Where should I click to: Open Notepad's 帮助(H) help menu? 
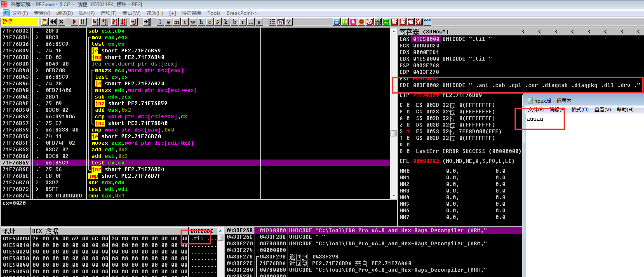(625, 109)
